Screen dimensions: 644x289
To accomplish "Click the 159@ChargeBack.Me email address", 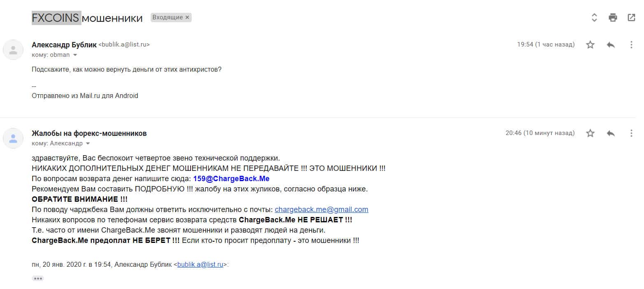I will point(231,179).
